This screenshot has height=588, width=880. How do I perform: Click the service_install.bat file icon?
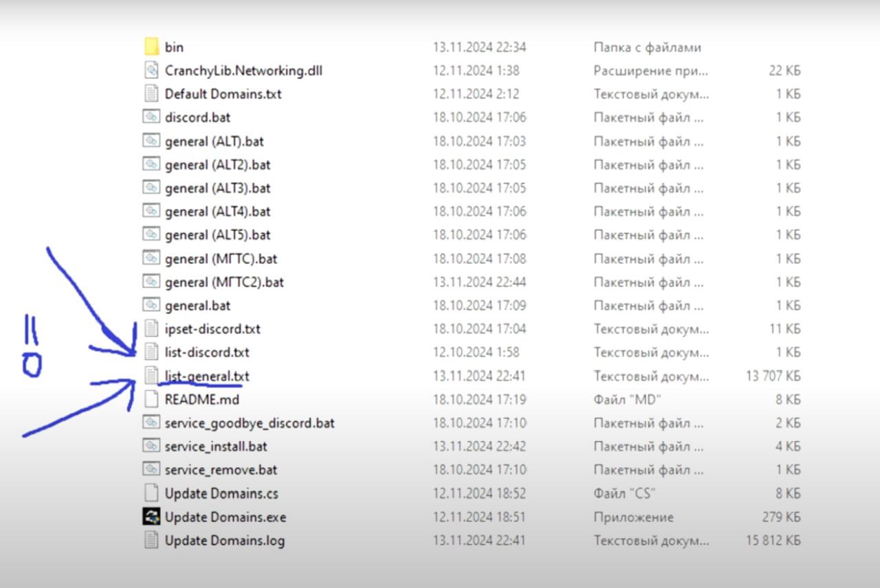tap(151, 446)
